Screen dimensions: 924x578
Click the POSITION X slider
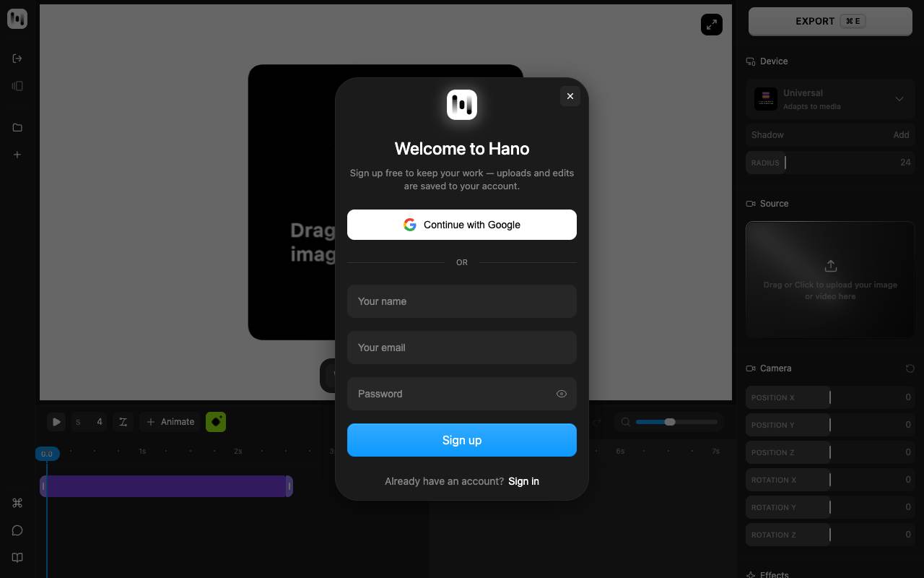(830, 397)
